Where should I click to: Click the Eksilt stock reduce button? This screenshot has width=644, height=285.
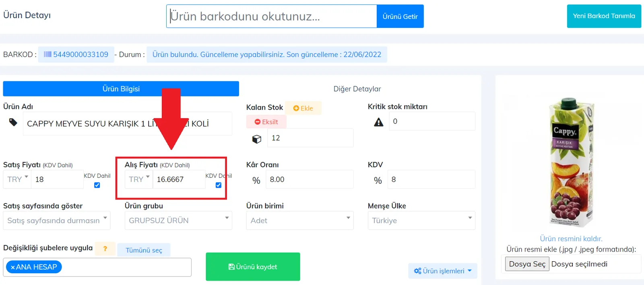point(266,122)
